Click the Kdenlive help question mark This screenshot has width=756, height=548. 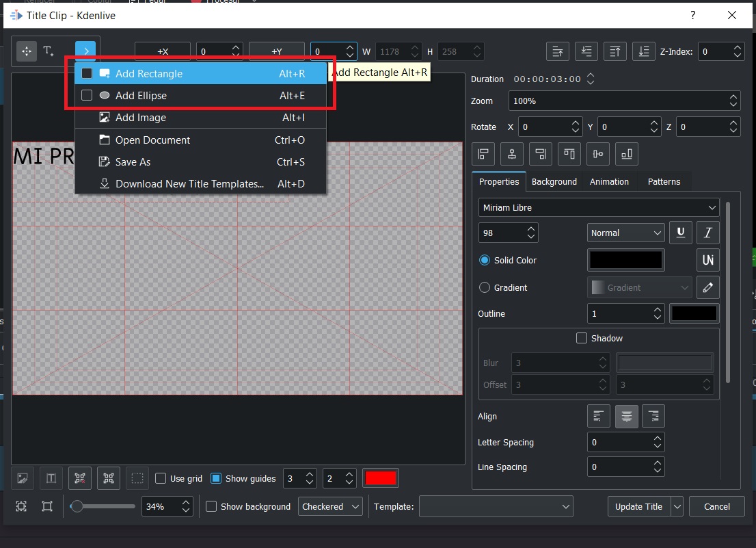click(693, 15)
